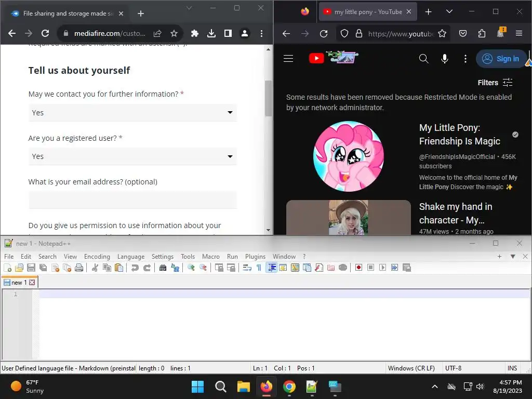Click Run Macro Multiple Times icon
Image resolution: width=532 pixels, height=399 pixels.
click(x=395, y=268)
